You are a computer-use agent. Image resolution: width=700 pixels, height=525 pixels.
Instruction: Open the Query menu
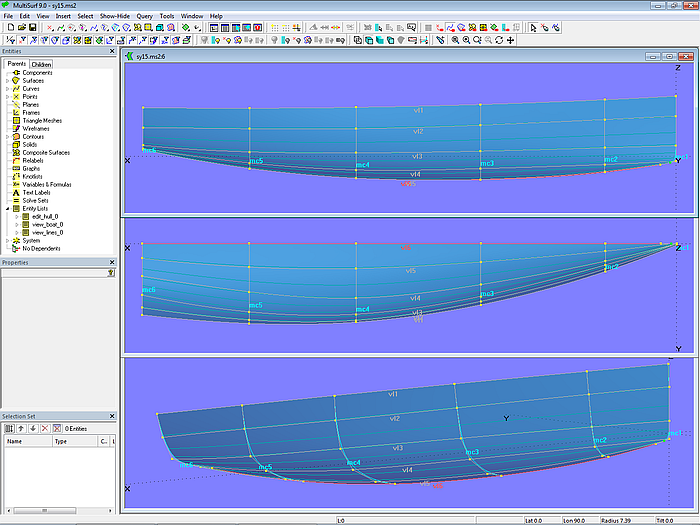(144, 16)
